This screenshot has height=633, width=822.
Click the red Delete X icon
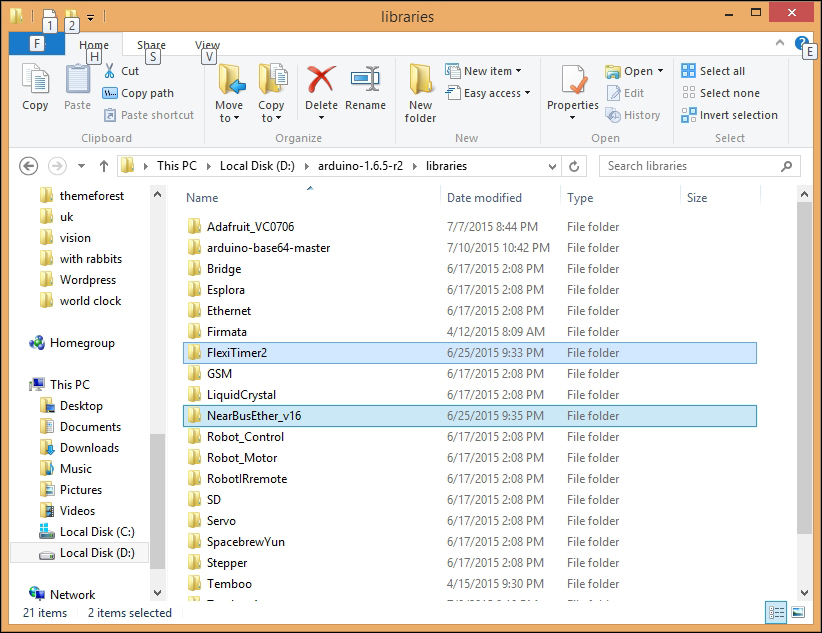pyautogui.click(x=321, y=79)
